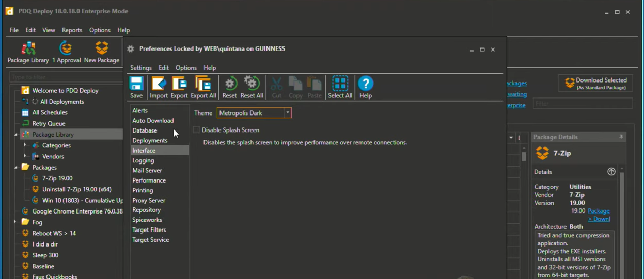Click the Preferences window gear icon
This screenshot has height=279, width=644.
(131, 48)
